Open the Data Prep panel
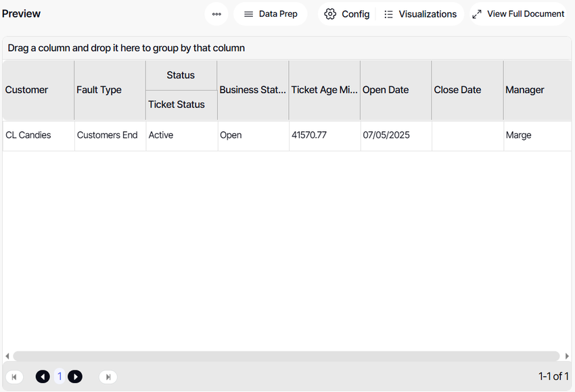 (x=270, y=14)
